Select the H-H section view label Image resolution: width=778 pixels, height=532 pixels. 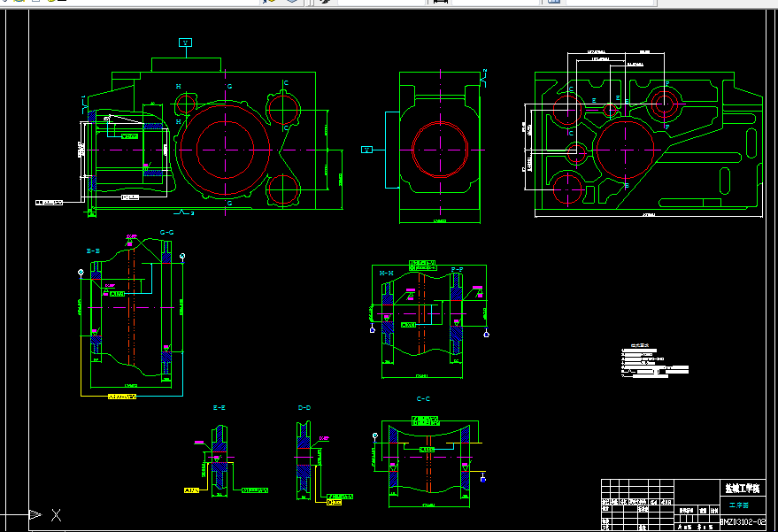click(x=387, y=273)
